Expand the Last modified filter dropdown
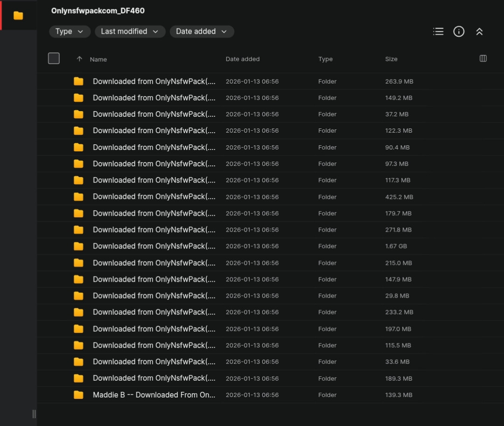 click(x=130, y=31)
